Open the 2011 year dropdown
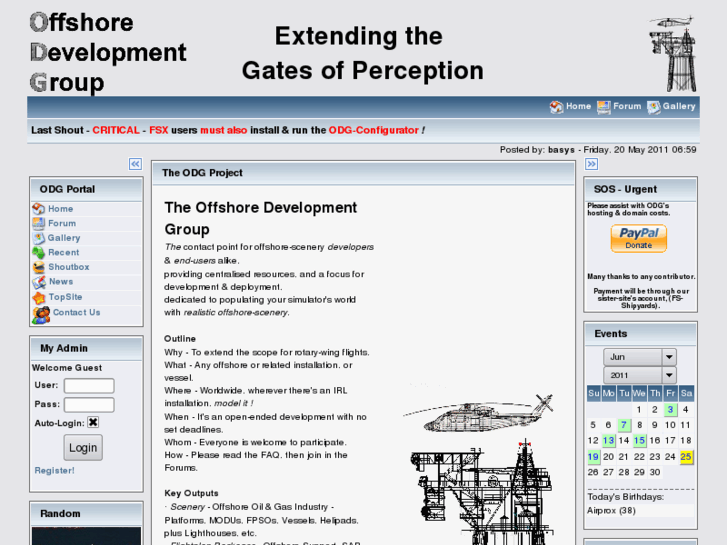The height and width of the screenshot is (545, 727). tap(640, 375)
